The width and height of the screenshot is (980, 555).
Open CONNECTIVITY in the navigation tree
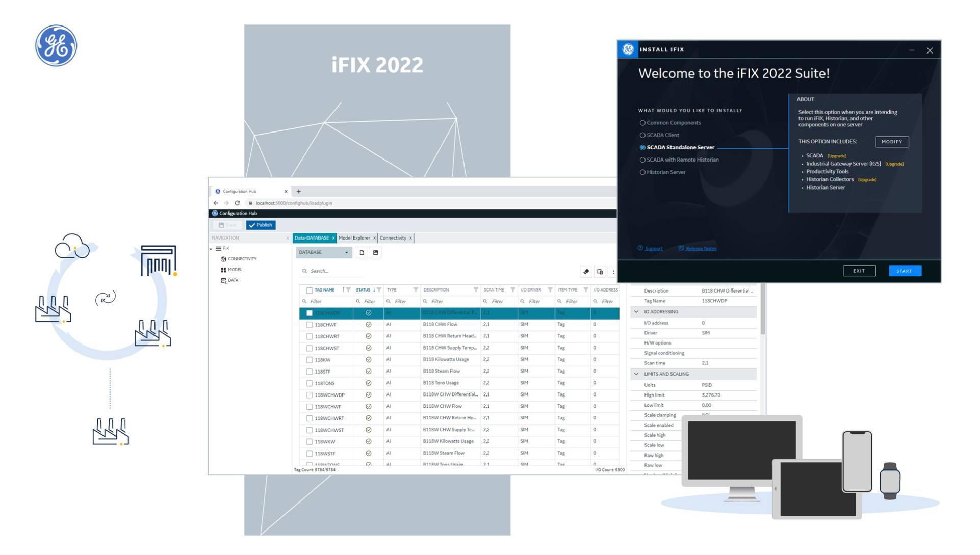(242, 259)
